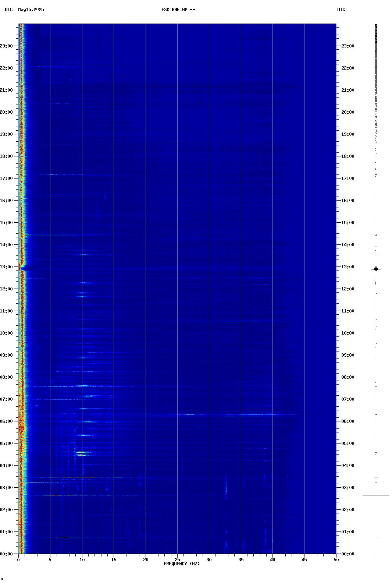Select the 03:00 label on left time axis
Image resolution: width=392 pixels, height=583 pixels.
click(6, 488)
